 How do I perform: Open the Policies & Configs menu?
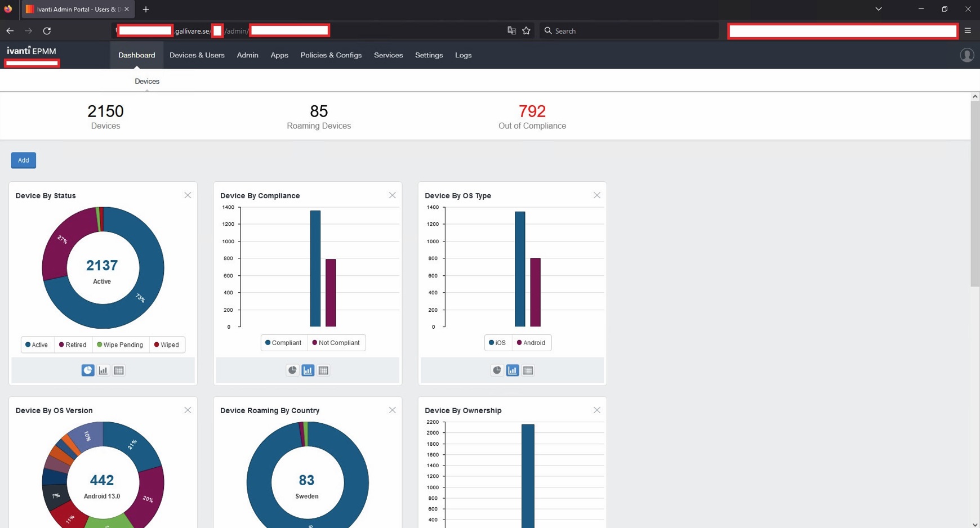point(331,55)
